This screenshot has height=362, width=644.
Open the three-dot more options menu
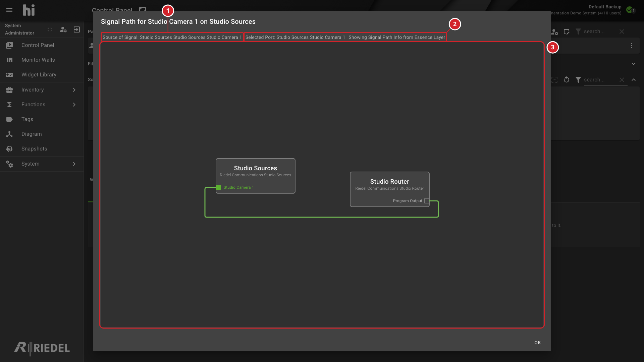tap(632, 46)
